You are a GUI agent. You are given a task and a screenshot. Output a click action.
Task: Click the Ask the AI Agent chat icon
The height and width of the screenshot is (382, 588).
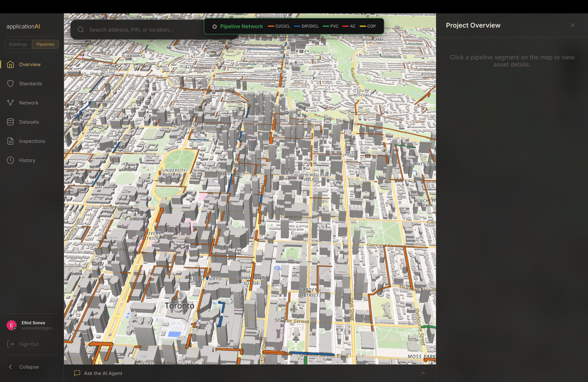(x=77, y=373)
